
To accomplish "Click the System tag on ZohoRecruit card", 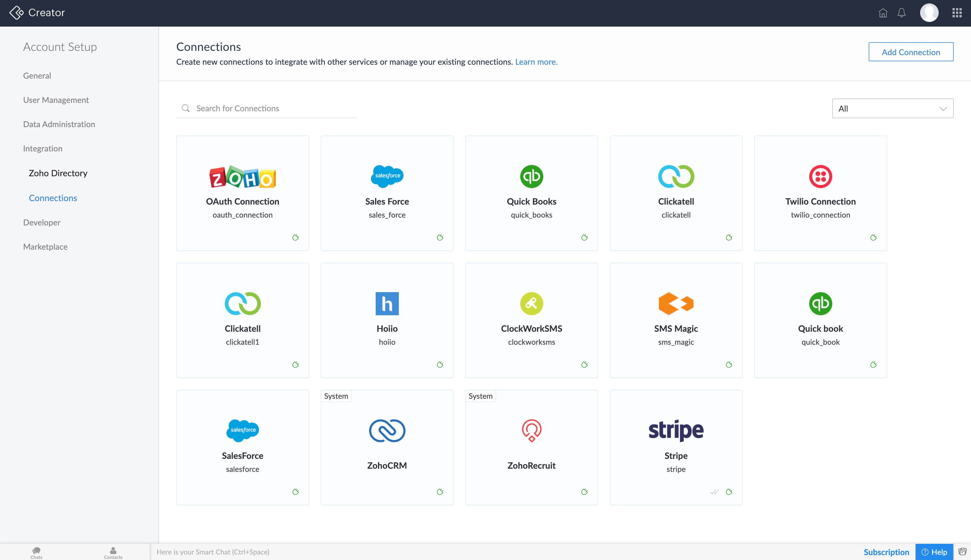I will pos(480,396).
